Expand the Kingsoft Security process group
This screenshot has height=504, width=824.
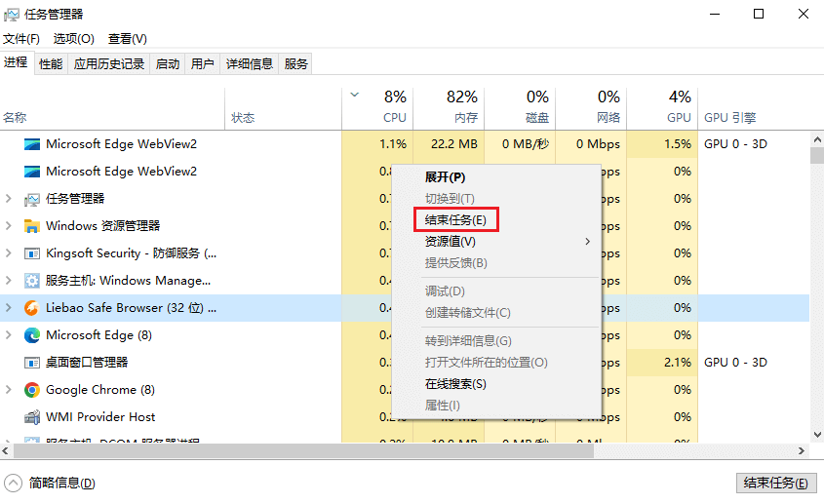click(x=8, y=253)
